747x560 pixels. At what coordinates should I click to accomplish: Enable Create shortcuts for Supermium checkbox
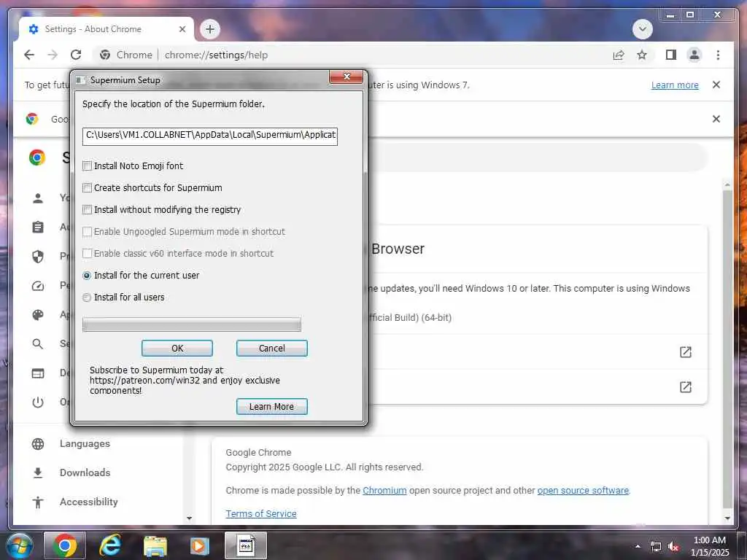[88, 187]
